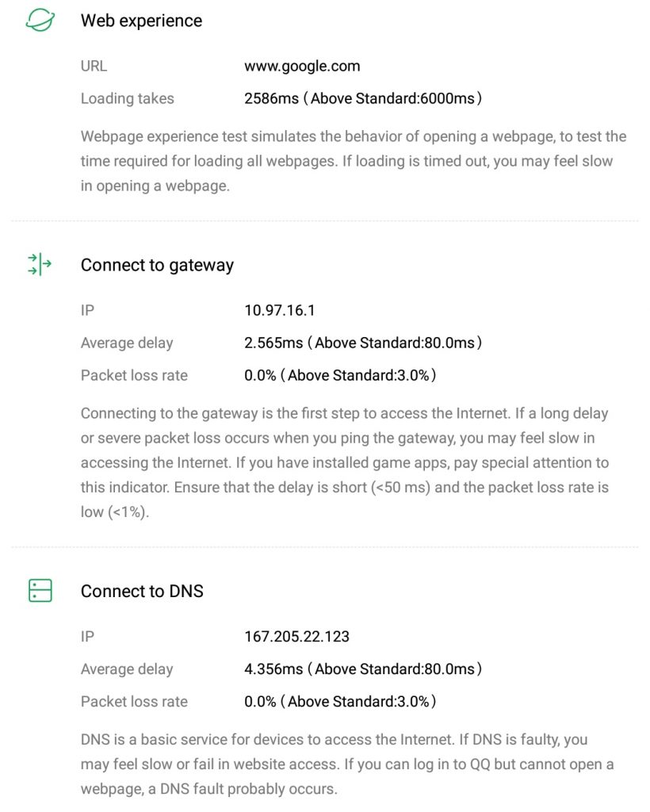The image size is (650, 812).
Task: Click the webpage experience test description paragraph
Action: coord(354,162)
